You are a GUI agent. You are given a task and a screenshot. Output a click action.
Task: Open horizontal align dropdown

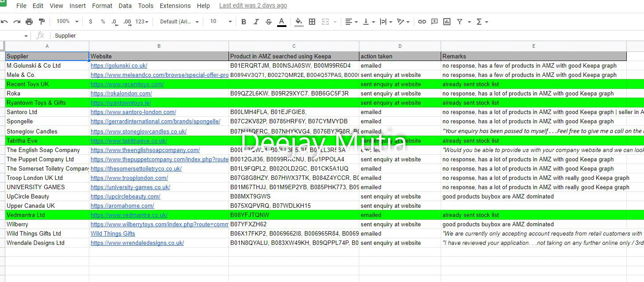point(351,22)
